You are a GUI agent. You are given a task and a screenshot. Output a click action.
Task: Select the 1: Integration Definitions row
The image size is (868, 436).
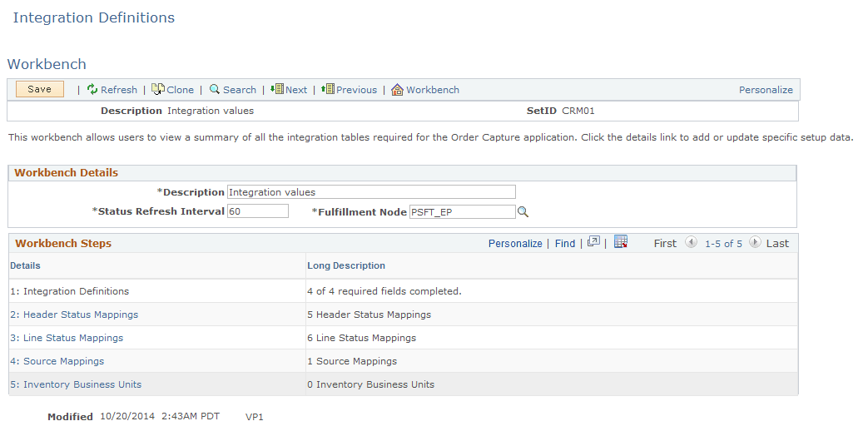coord(403,291)
